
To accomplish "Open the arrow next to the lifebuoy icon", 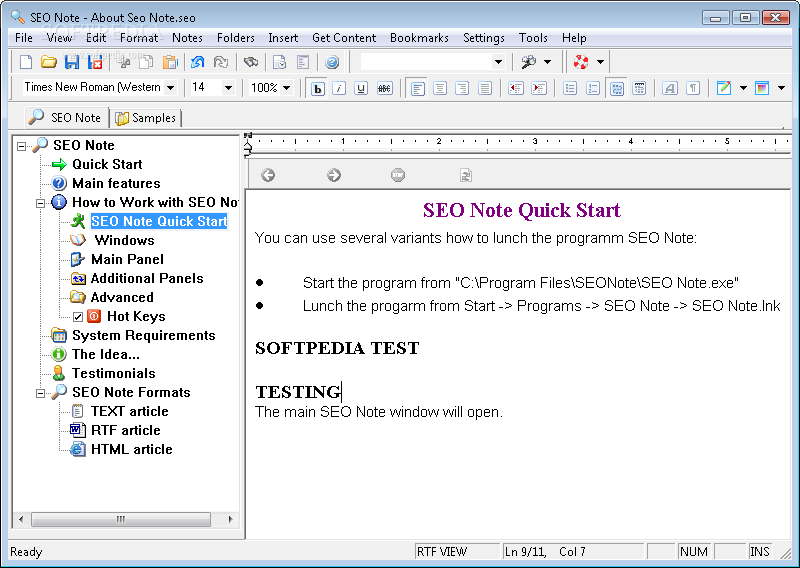I will pos(600,62).
